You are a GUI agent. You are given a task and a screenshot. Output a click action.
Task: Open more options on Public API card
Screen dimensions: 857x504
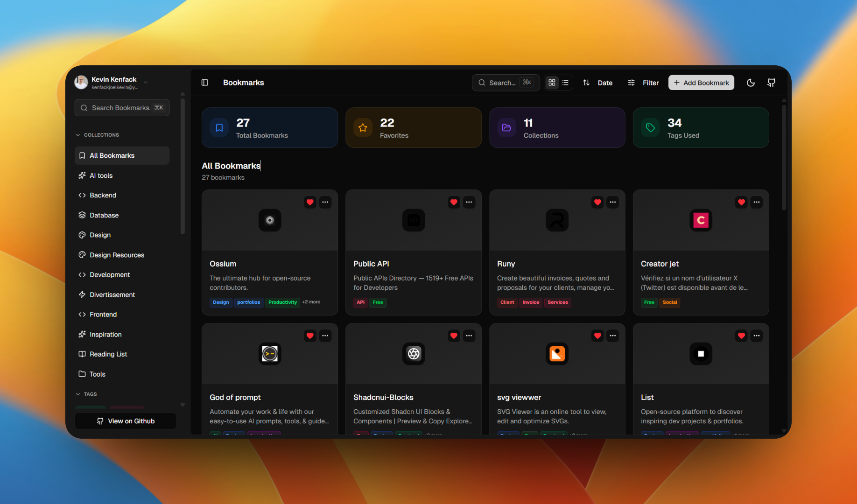pyautogui.click(x=469, y=202)
